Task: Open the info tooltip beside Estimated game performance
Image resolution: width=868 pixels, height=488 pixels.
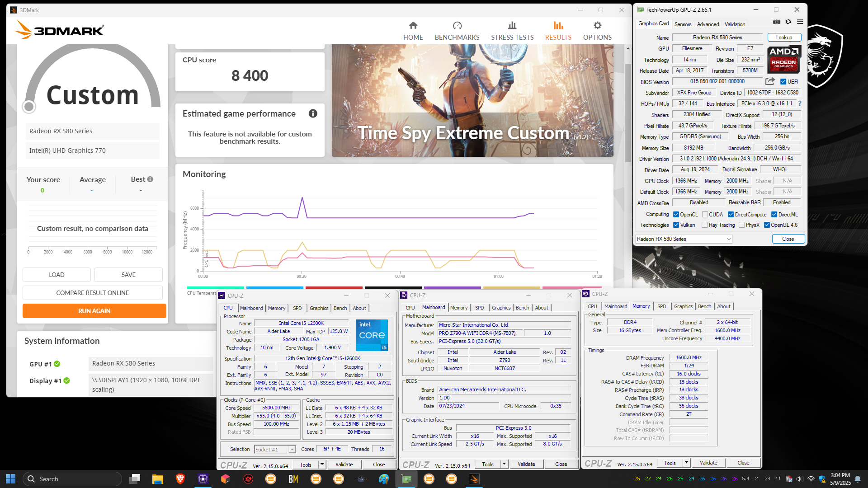Action: pyautogui.click(x=313, y=113)
